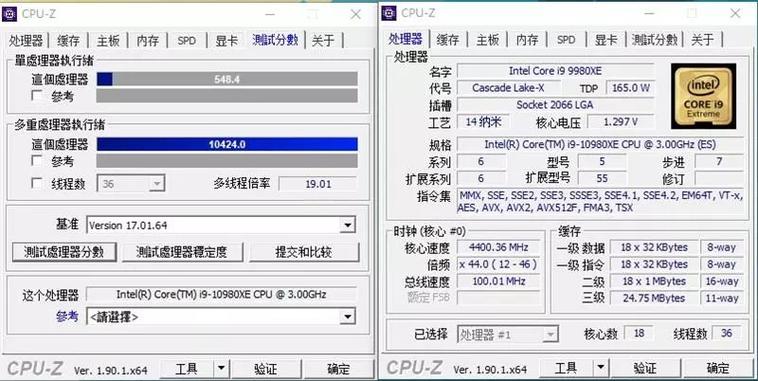Open the 主板 tab in the right window

[x=487, y=40]
